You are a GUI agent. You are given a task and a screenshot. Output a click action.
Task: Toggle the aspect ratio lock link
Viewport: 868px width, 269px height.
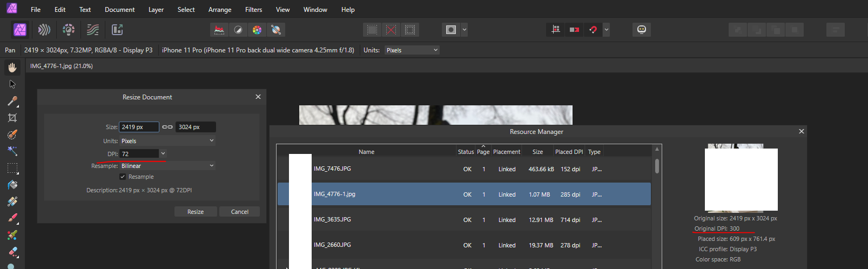click(x=167, y=127)
